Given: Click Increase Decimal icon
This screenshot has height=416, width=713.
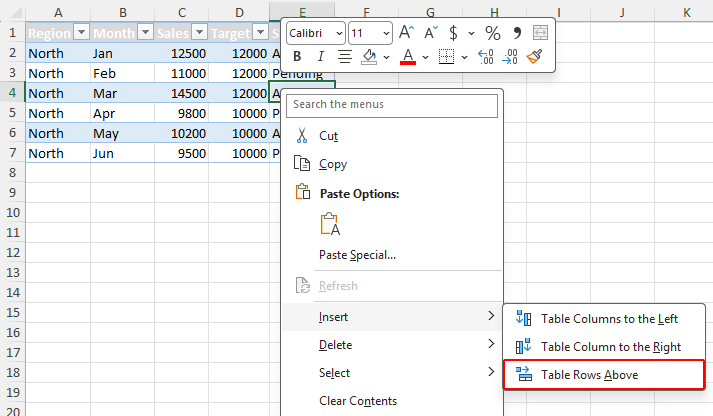Looking at the screenshot, I should (486, 57).
